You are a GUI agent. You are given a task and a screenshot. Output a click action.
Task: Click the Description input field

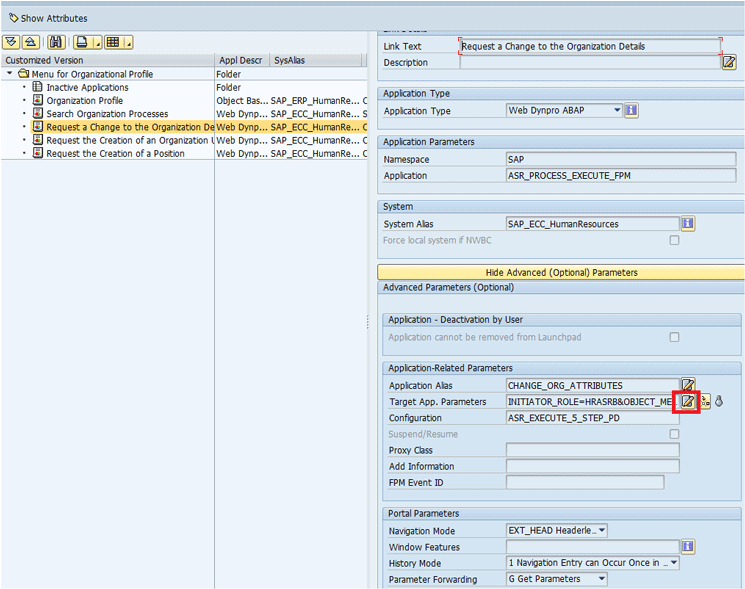(x=590, y=62)
